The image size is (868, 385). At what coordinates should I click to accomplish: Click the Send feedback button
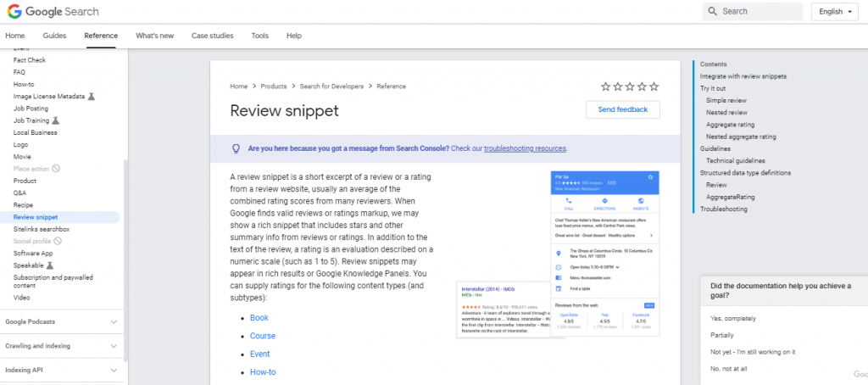[623, 109]
